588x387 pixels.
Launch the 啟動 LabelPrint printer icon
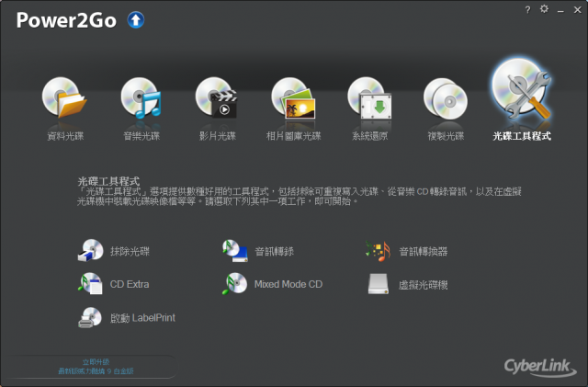(x=90, y=317)
